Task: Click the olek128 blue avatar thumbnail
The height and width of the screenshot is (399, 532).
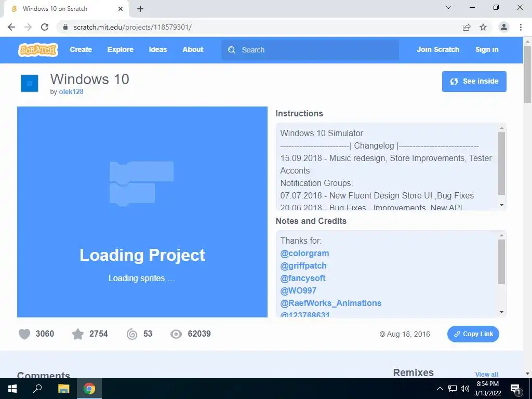Action: [30, 84]
